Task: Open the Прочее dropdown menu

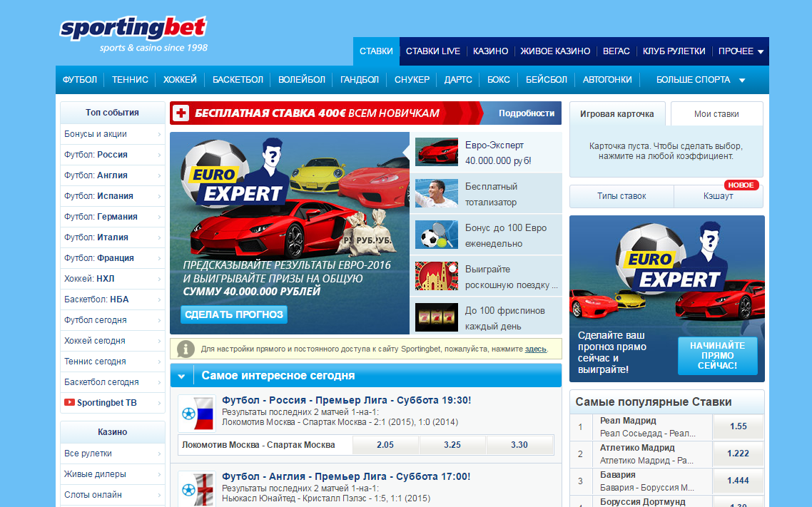Action: pos(741,51)
